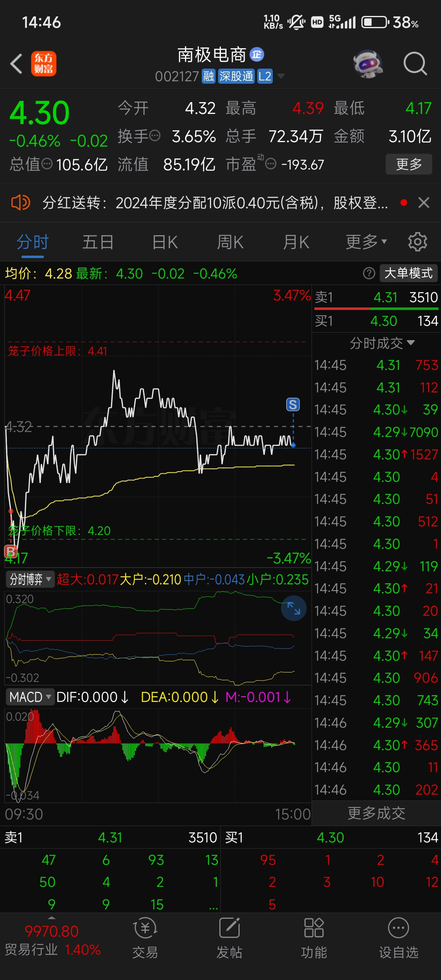Click the 更多 button in quote header
This screenshot has width=441, height=980.
[x=409, y=164]
